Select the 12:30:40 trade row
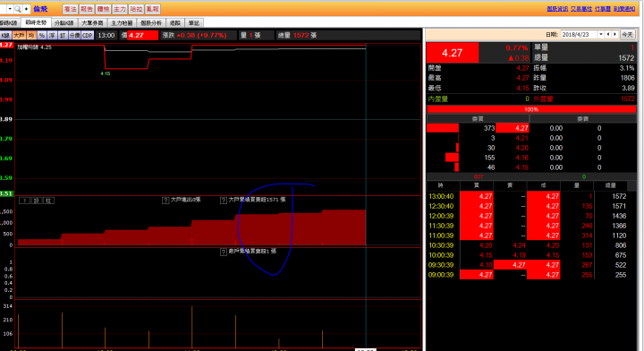 pyautogui.click(x=531, y=206)
